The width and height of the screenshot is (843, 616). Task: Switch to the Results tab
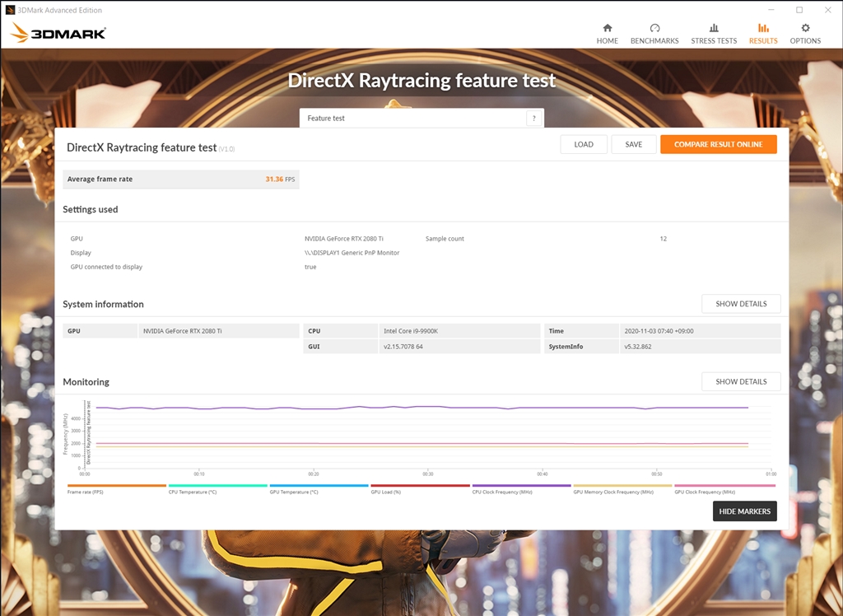(763, 33)
